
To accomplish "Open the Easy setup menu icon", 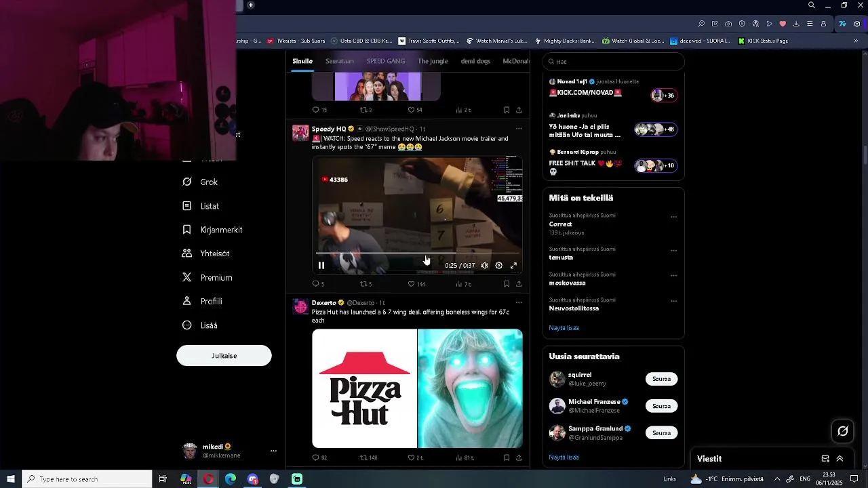I will (x=810, y=24).
